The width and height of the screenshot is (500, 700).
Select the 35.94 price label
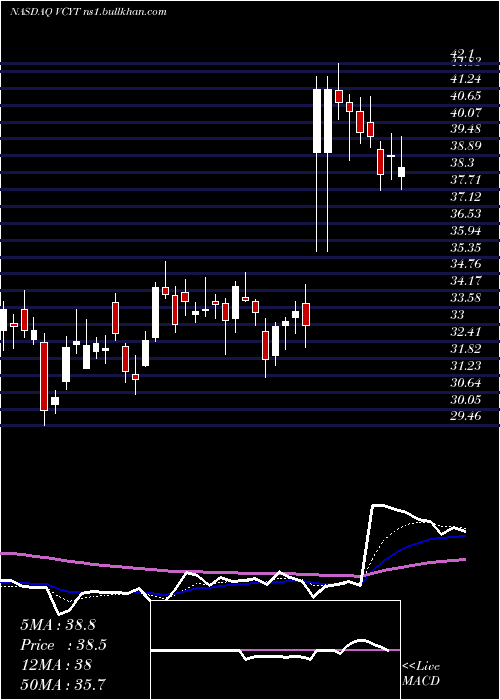pos(466,231)
